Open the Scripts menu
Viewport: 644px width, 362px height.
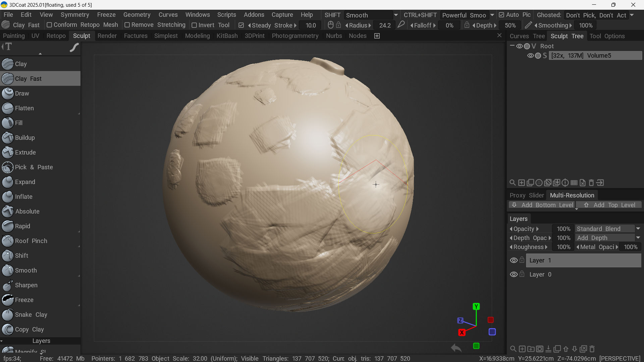point(227,15)
